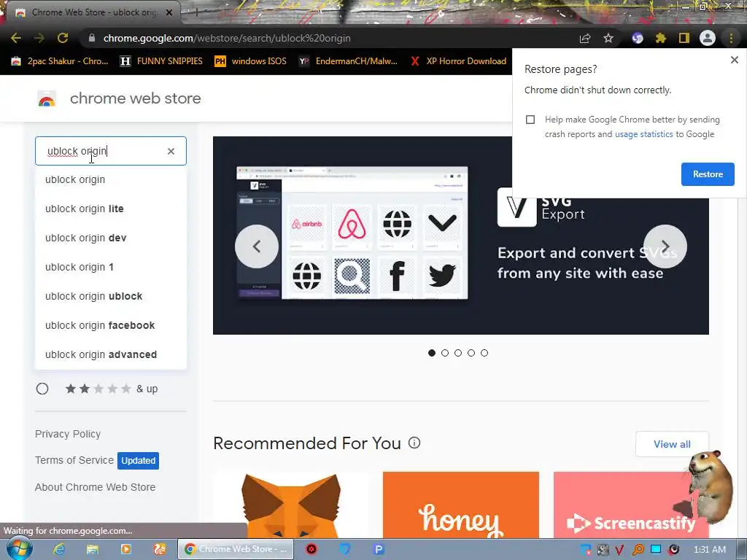Click the Chrome Web Store taskbar button
The height and width of the screenshot is (560, 747).
pos(236,549)
